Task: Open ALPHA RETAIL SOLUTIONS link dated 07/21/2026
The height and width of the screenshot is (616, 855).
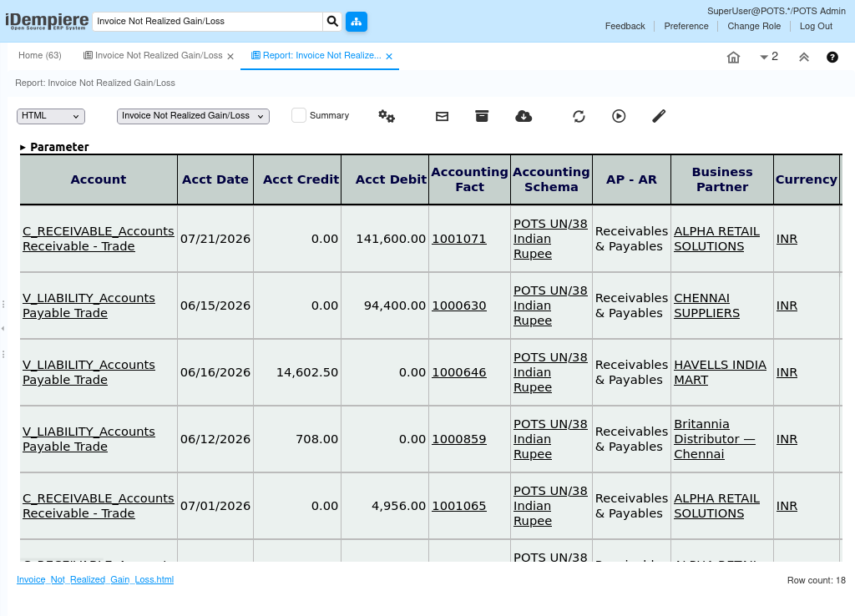Action: [716, 239]
